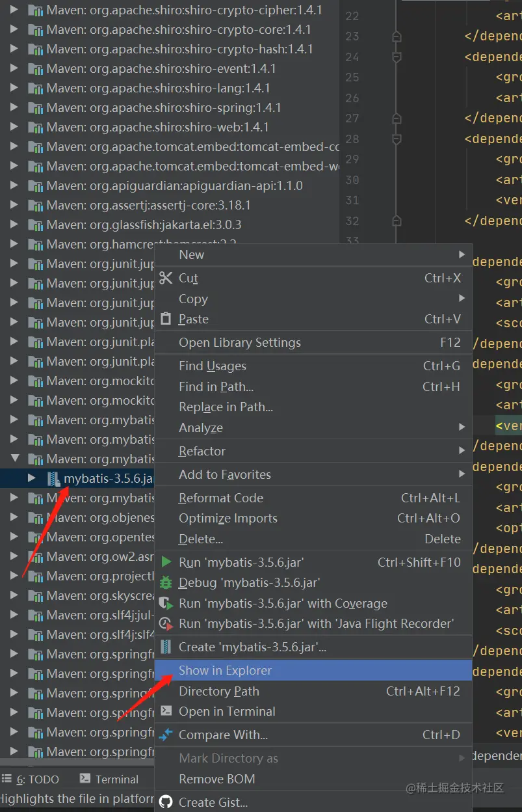Collapse the expanded org.mybatis library above the jar
The width and height of the screenshot is (522, 812).
14,459
